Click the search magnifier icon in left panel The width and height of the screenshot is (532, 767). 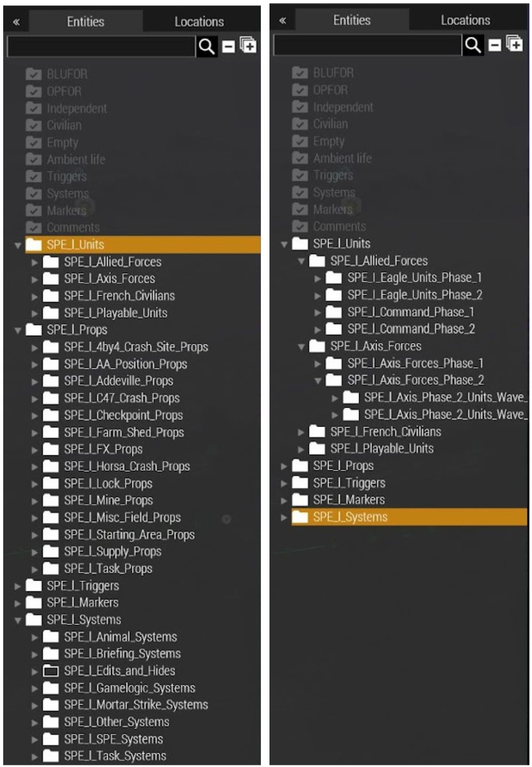tap(207, 47)
